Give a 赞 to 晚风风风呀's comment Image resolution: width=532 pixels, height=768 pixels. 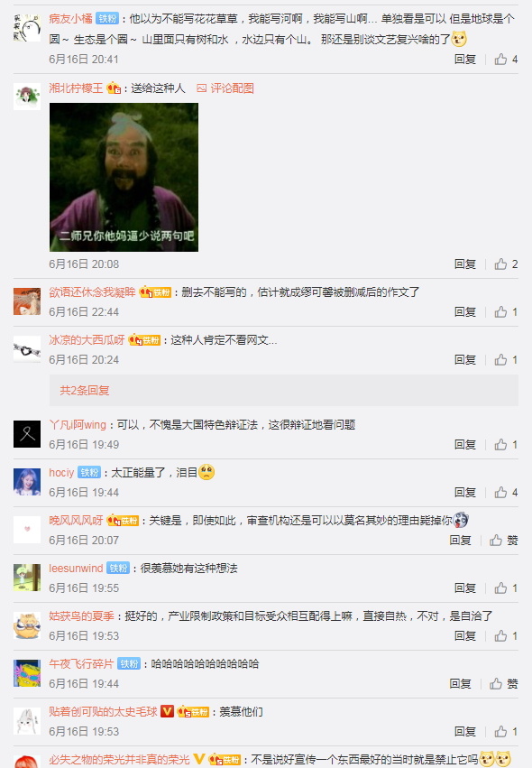[504, 541]
